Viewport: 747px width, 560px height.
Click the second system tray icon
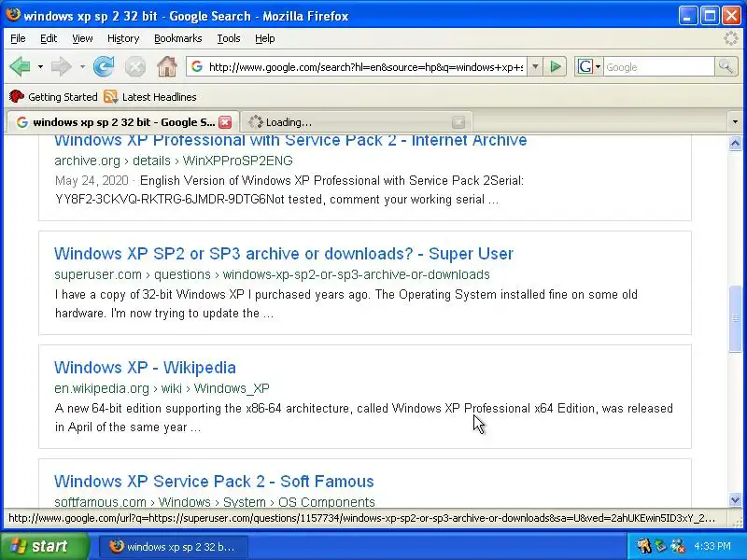(660, 546)
